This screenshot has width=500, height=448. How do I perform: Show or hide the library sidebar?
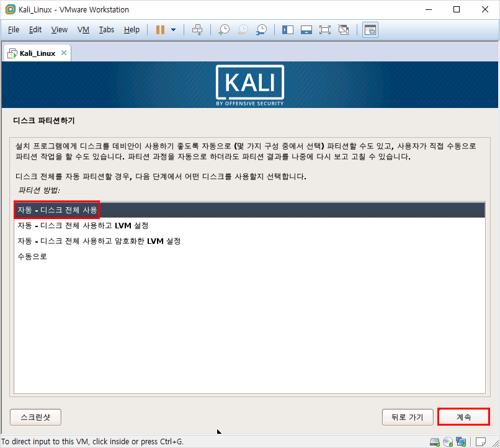(x=288, y=30)
